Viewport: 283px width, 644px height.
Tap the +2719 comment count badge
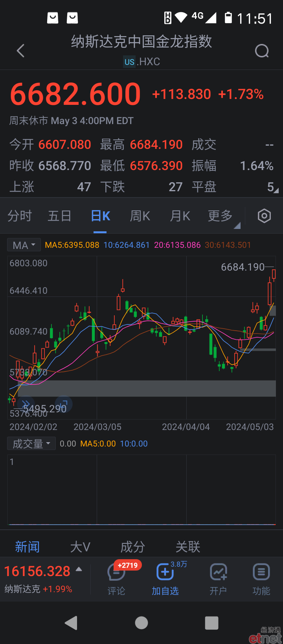128,565
